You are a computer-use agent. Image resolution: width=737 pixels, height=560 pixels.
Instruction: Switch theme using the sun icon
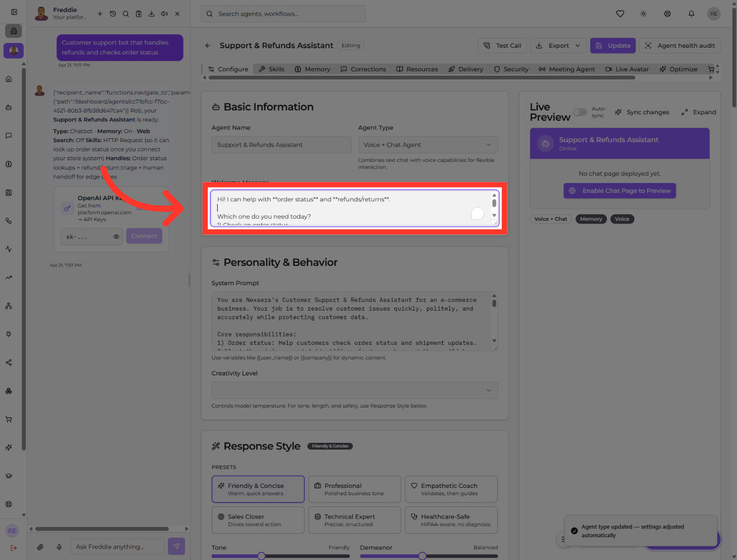click(643, 14)
